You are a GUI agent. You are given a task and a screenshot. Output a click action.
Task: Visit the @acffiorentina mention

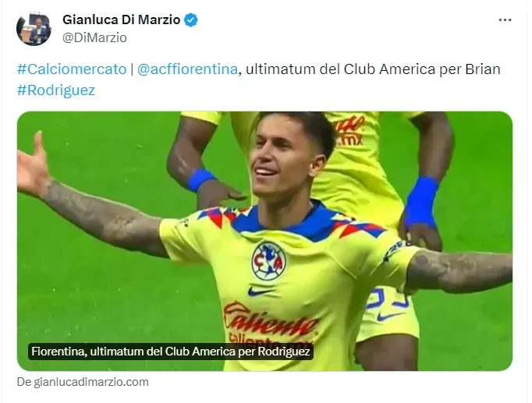point(187,69)
